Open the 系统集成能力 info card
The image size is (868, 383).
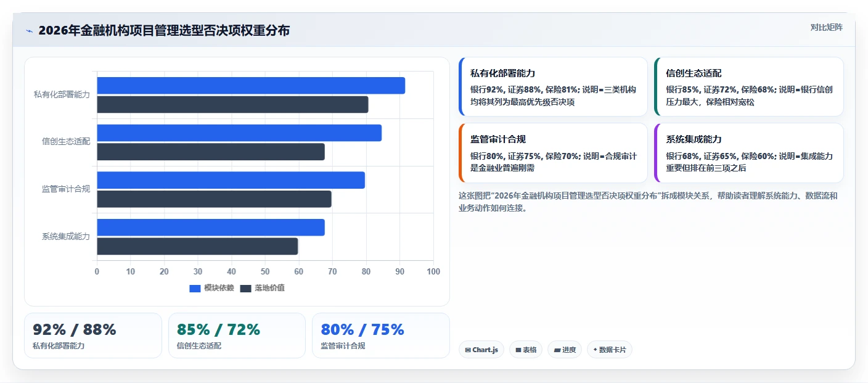(749, 153)
